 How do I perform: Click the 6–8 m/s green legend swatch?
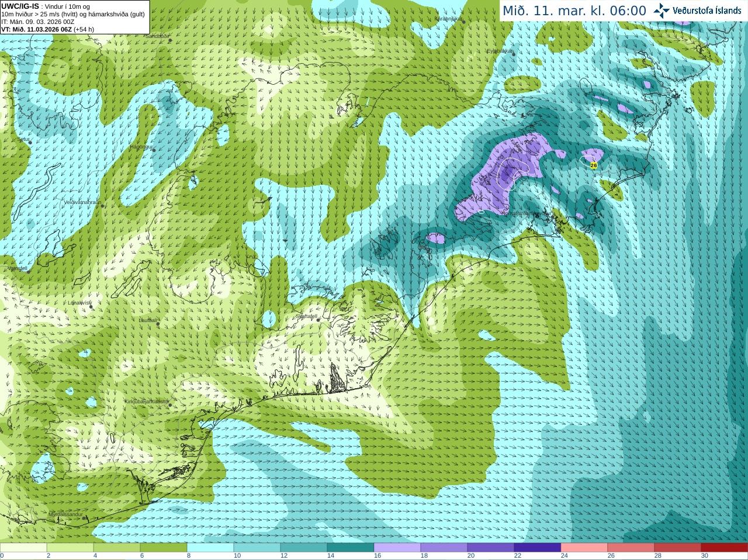(164, 548)
